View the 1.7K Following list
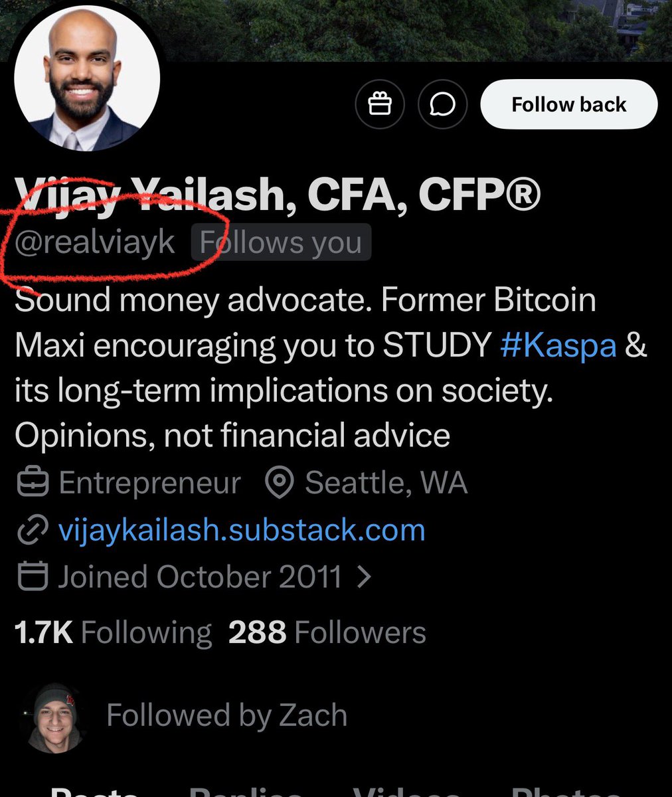This screenshot has width=672, height=797. [x=113, y=632]
